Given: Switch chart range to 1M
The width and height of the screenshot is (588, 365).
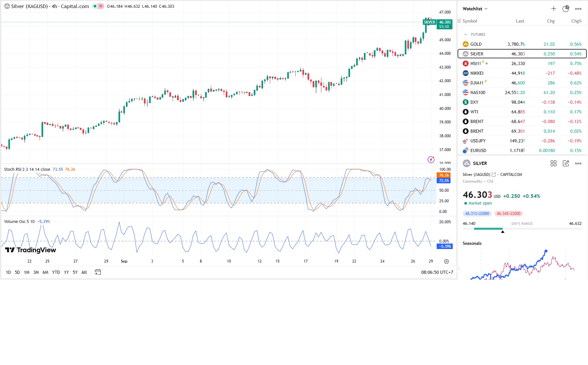Looking at the screenshot, I should (27, 272).
